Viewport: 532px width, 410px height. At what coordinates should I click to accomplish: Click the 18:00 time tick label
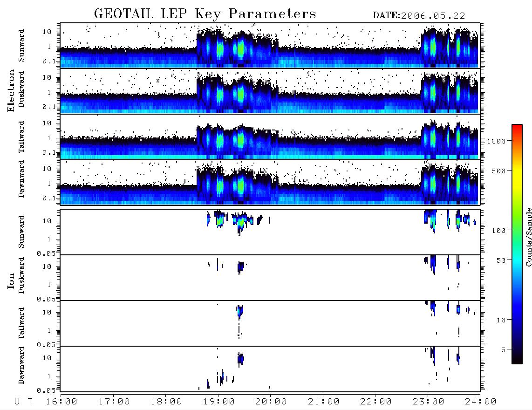point(167,402)
